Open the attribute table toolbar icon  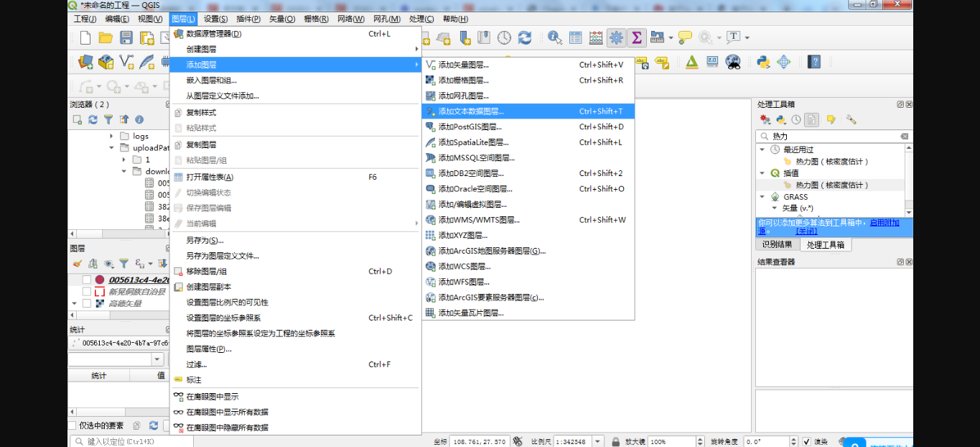point(576,38)
